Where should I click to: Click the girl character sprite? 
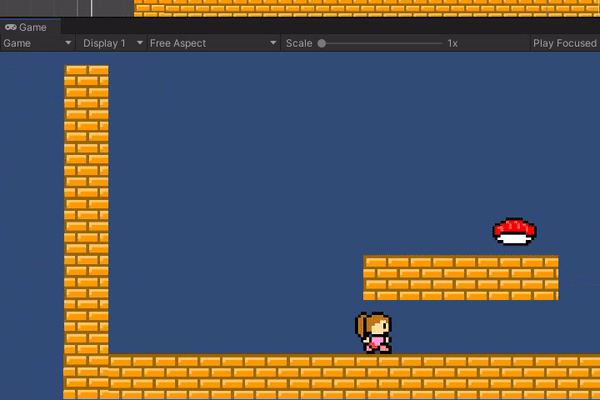click(374, 332)
